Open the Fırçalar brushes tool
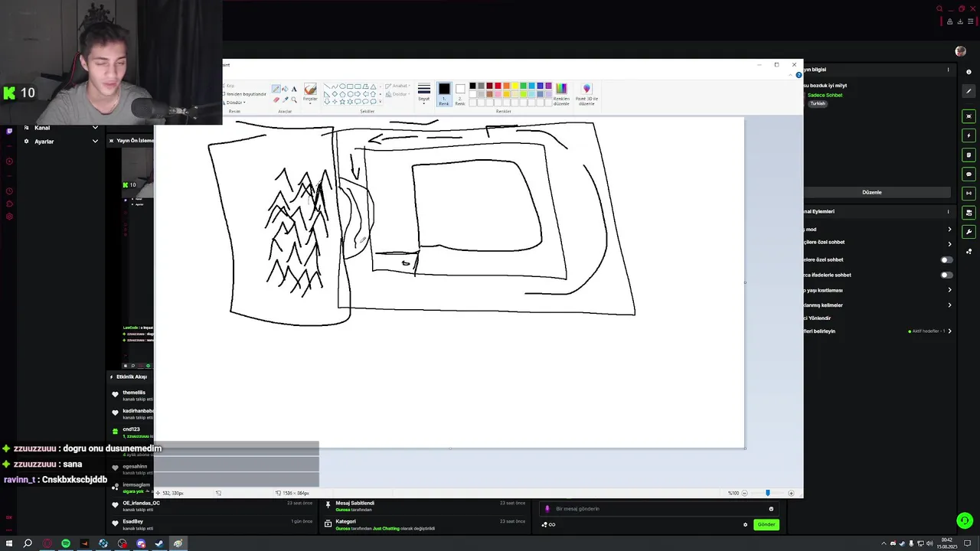Image resolution: width=980 pixels, height=551 pixels. 310,93
